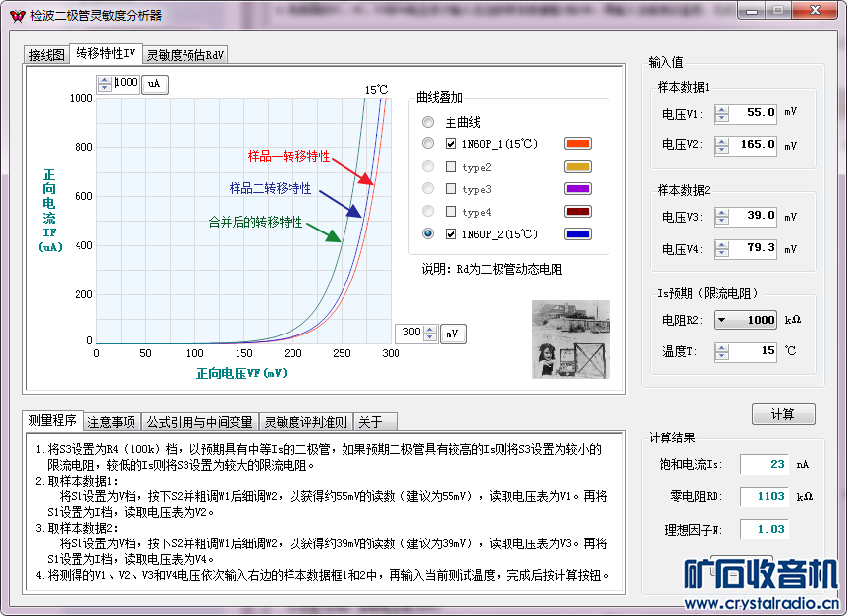Open the 测量程序 tab

[x=52, y=420]
